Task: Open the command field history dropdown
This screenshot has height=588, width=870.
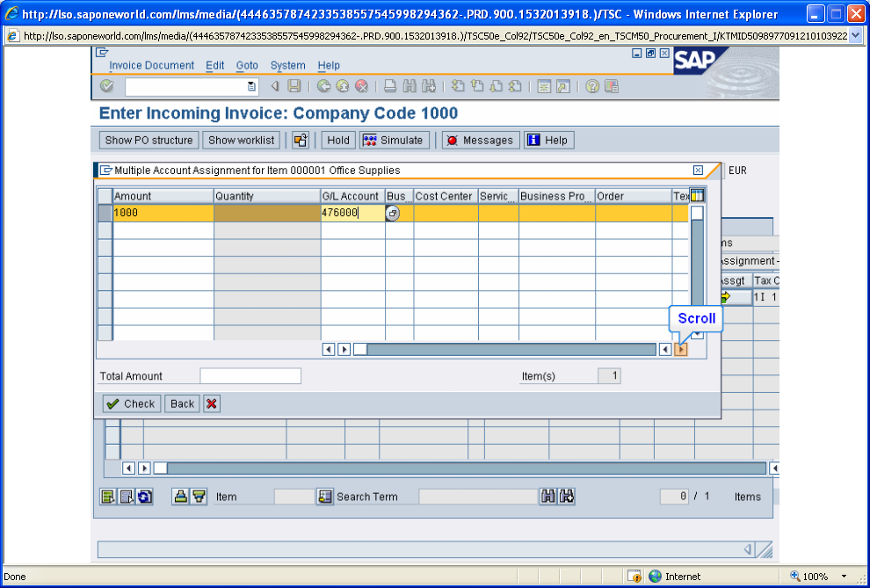Action: (x=251, y=86)
